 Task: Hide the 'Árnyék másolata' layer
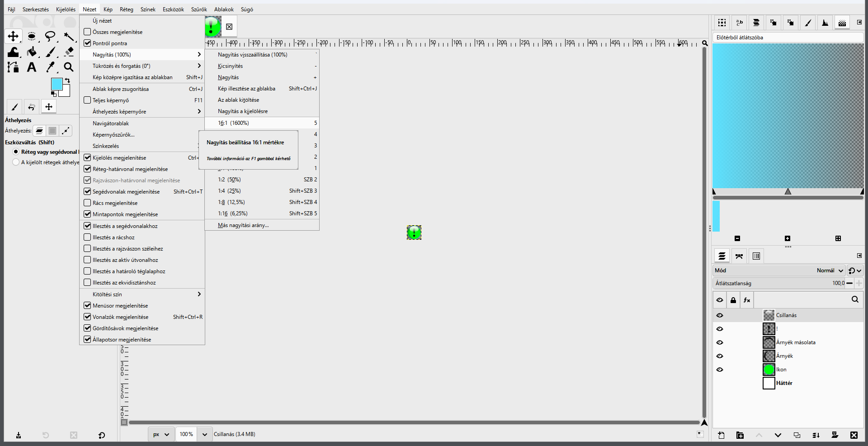pos(720,342)
